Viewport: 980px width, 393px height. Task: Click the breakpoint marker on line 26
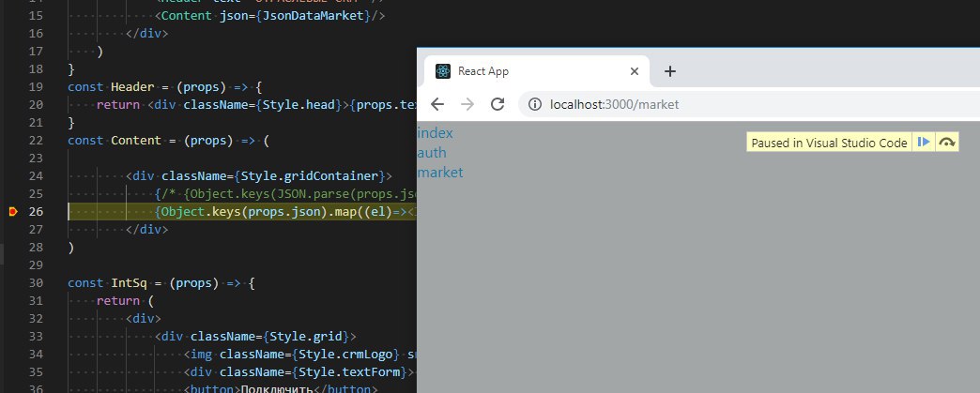(x=13, y=212)
